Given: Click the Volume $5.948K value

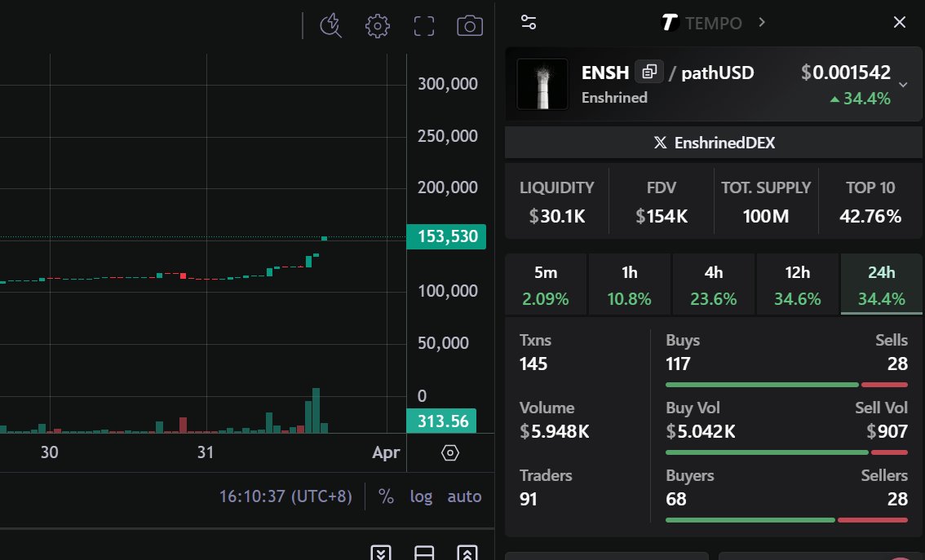Looking at the screenshot, I should click(x=555, y=431).
